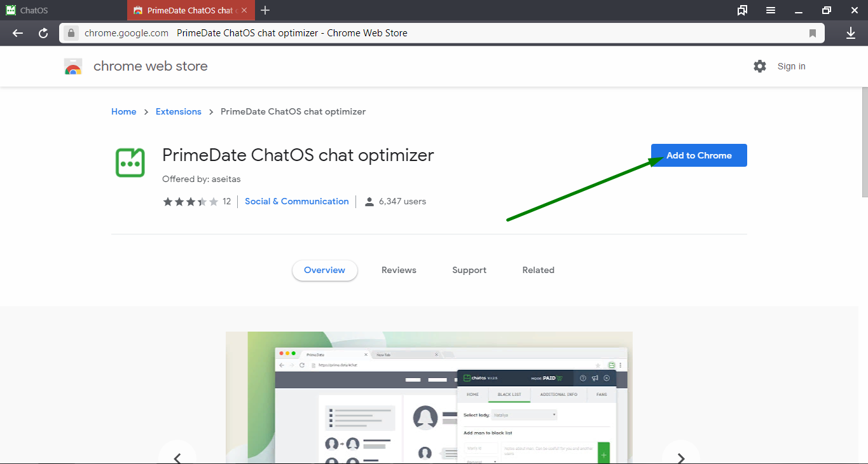Viewport: 868px width, 464px height.
Task: Switch to the ChatOS browser tab
Action: click(64, 10)
